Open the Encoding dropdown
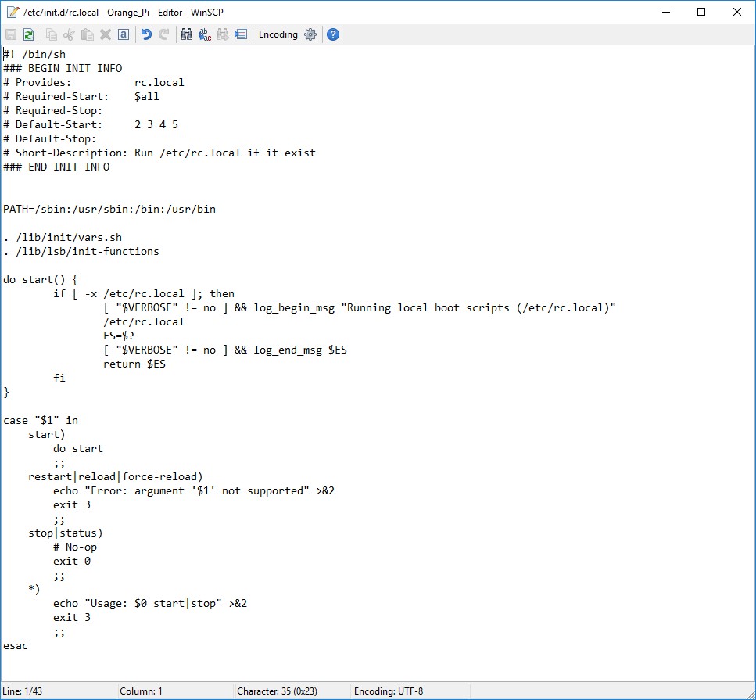756x700 pixels. pyautogui.click(x=278, y=34)
